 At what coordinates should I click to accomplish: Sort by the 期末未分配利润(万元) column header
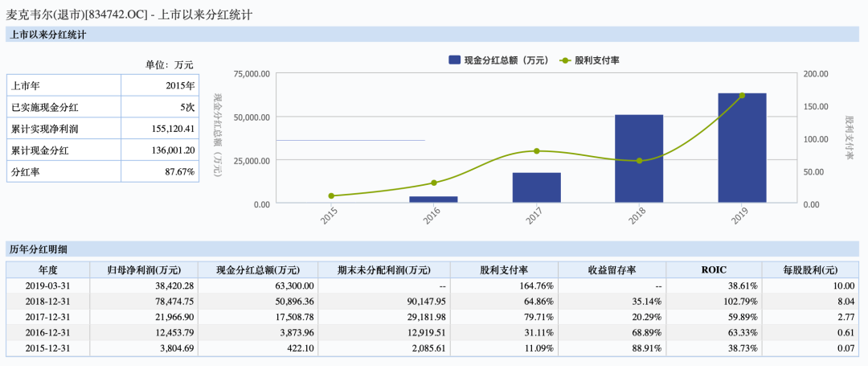coord(384,270)
